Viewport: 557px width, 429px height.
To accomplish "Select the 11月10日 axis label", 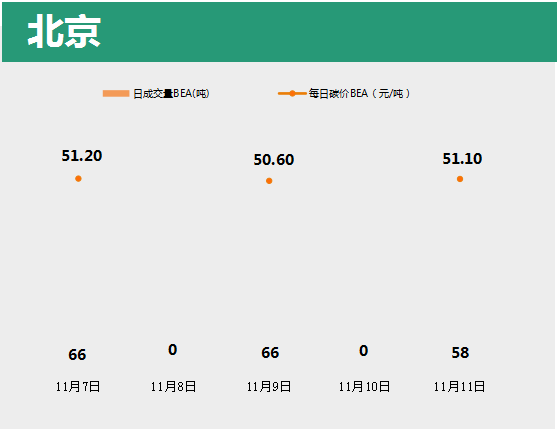I will pyautogui.click(x=364, y=386).
